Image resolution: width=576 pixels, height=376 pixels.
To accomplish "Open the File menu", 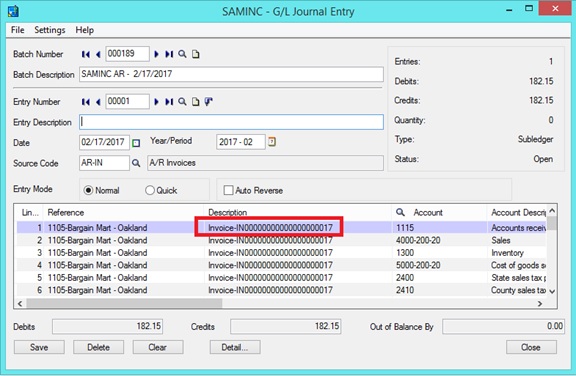I will [18, 30].
